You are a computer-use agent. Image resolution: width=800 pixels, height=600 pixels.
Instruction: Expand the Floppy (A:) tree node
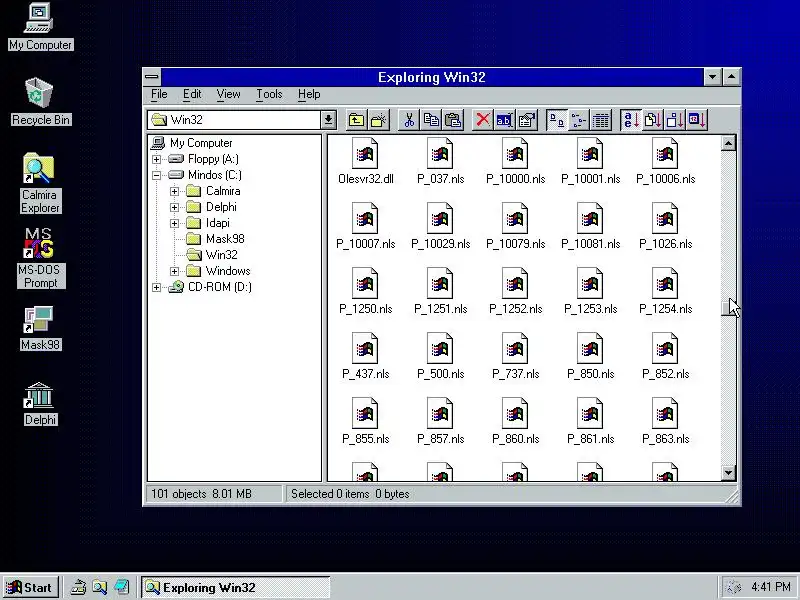point(157,159)
